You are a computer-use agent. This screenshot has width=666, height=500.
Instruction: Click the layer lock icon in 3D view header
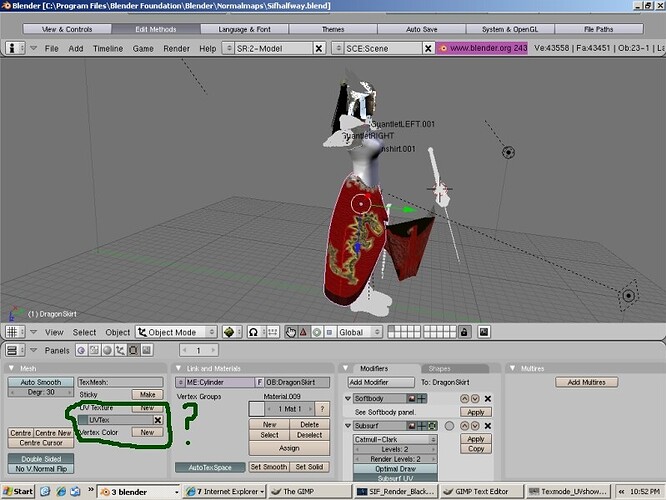pyautogui.click(x=464, y=332)
